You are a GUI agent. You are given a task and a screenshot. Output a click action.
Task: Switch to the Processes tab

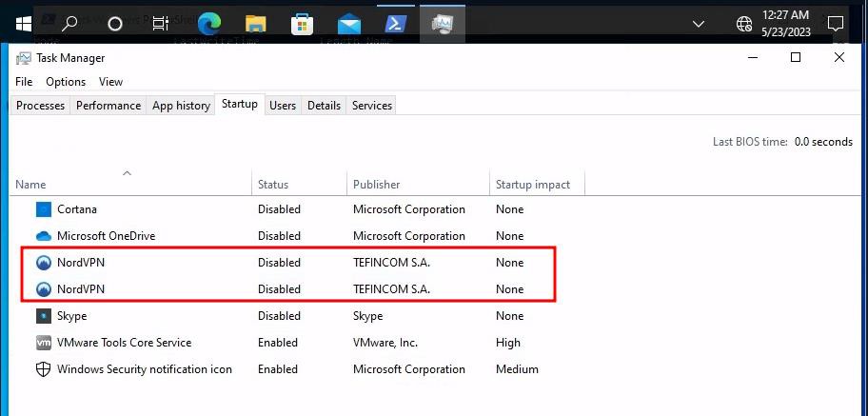[40, 106]
